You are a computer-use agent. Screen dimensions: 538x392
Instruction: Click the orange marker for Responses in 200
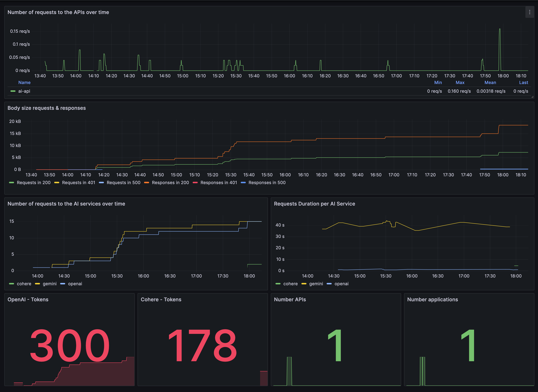click(x=147, y=183)
